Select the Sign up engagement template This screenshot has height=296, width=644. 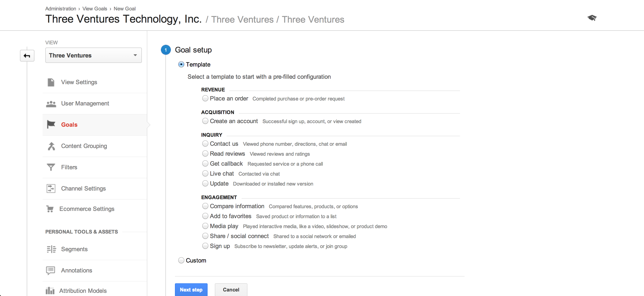pos(205,246)
